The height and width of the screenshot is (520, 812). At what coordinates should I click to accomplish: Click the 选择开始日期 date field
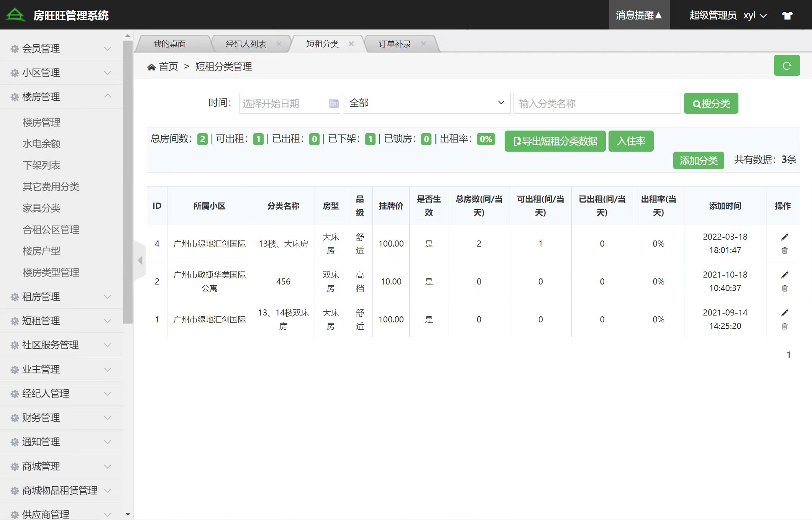[x=290, y=103]
